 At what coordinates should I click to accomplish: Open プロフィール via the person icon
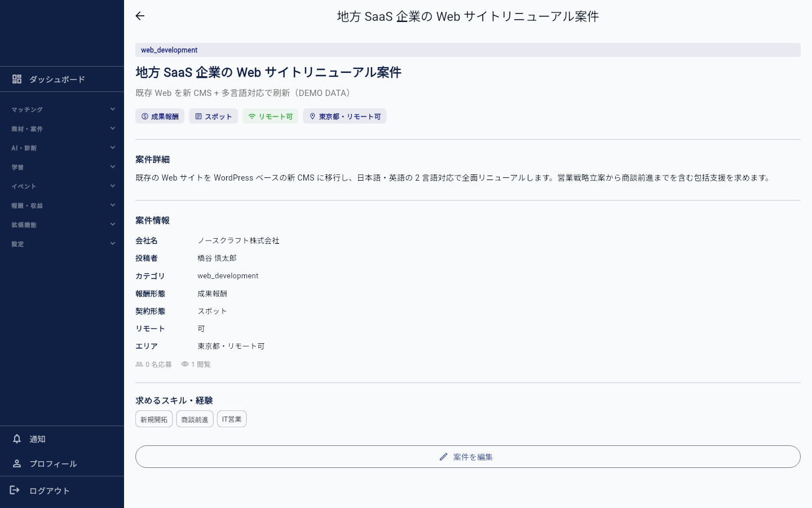pyautogui.click(x=17, y=463)
